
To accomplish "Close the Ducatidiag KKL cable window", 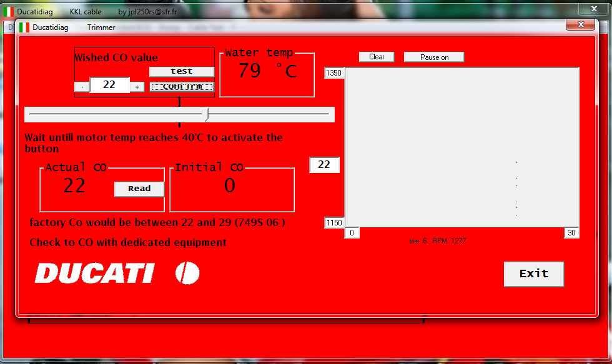I will pyautogui.click(x=594, y=9).
